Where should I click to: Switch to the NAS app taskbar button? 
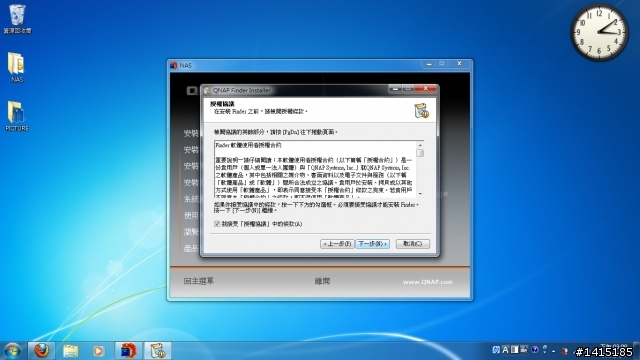pos(128,351)
